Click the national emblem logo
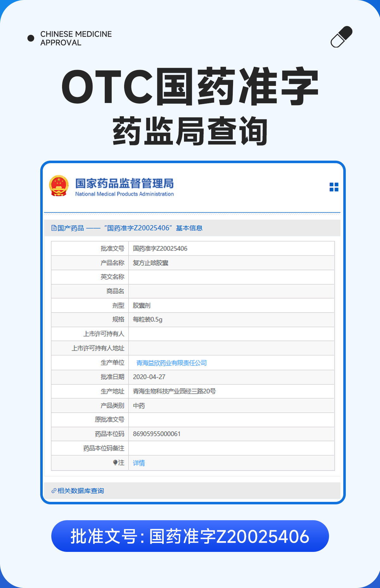The height and width of the screenshot is (588, 380). [59, 186]
